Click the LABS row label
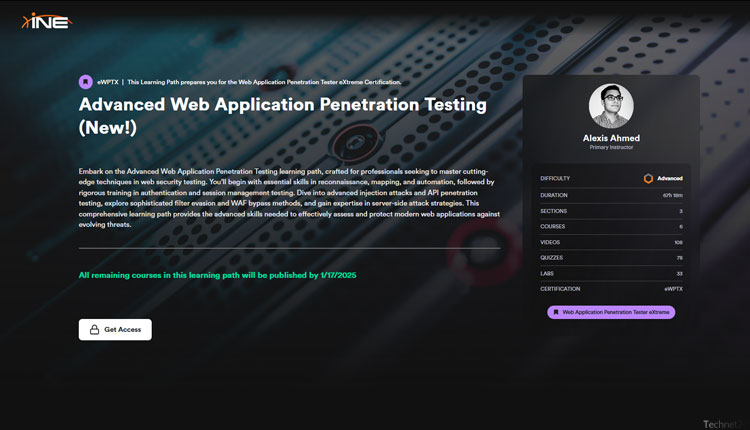Image resolution: width=750 pixels, height=430 pixels. (x=547, y=273)
